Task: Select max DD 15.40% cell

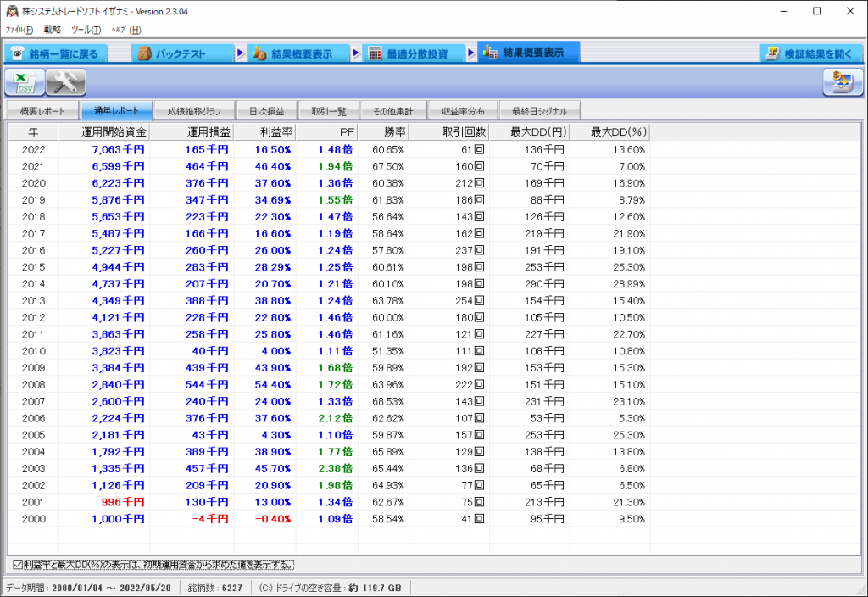Action: (x=609, y=301)
